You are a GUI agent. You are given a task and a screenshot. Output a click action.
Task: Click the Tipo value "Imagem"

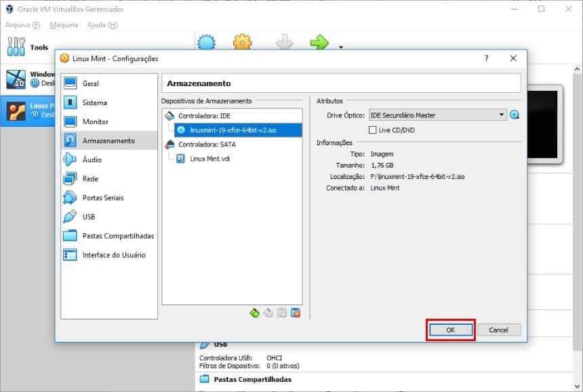point(382,154)
